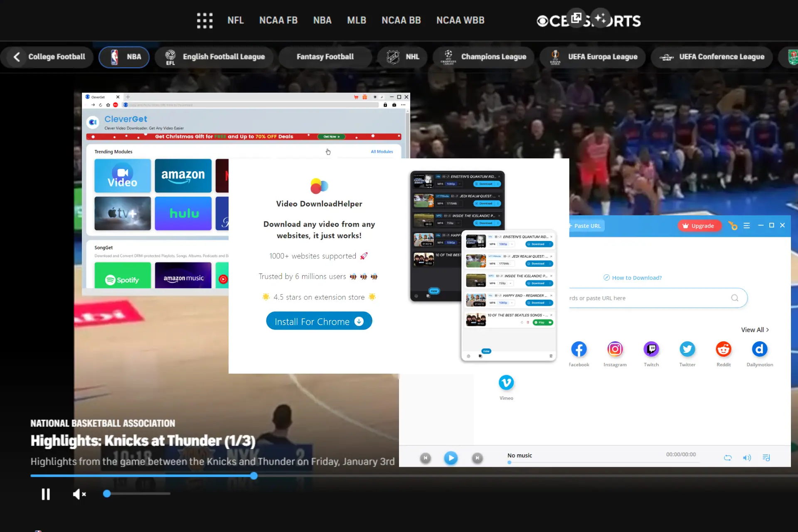Open the Twitter site icon
The width and height of the screenshot is (798, 532).
(687, 349)
